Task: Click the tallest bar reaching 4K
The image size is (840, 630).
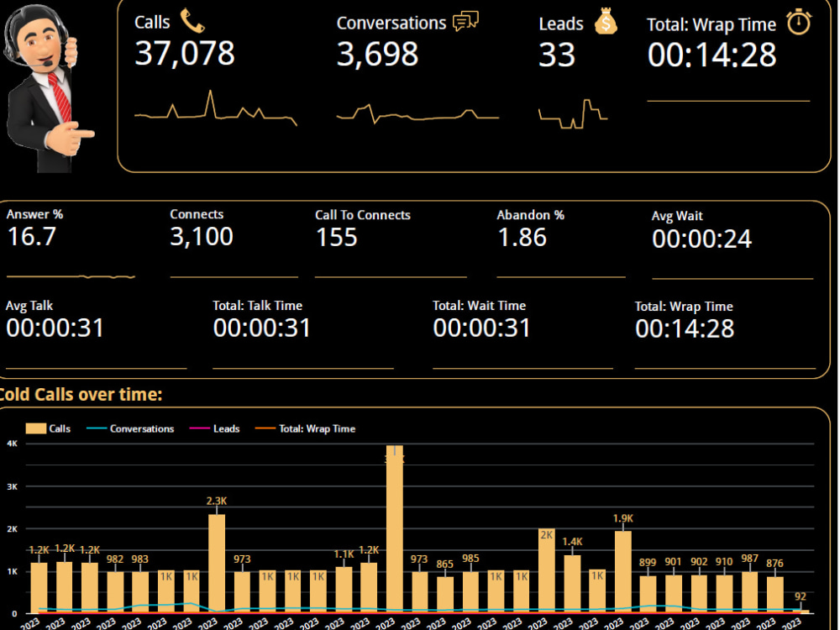Action: coord(395,528)
